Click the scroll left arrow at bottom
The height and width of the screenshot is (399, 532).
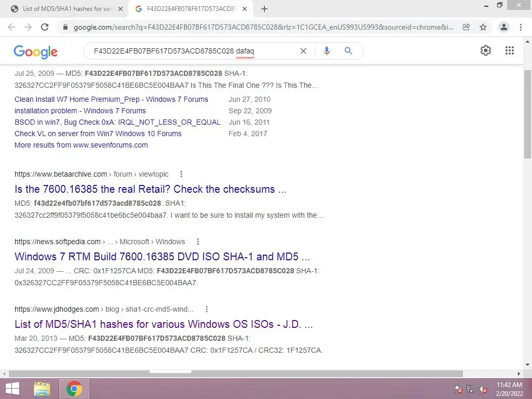[4, 374]
